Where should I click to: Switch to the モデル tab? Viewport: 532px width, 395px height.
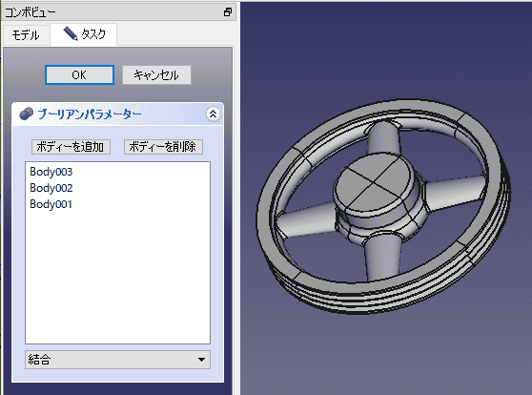click(x=26, y=35)
